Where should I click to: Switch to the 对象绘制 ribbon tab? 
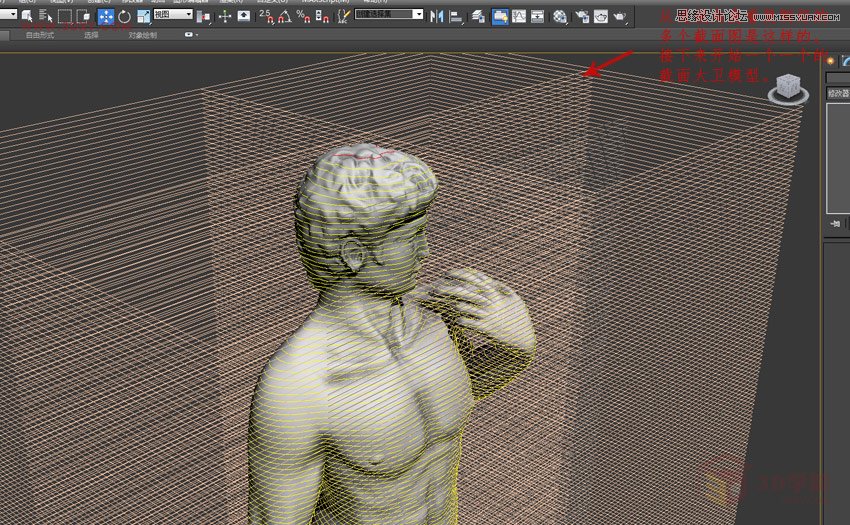[x=143, y=35]
